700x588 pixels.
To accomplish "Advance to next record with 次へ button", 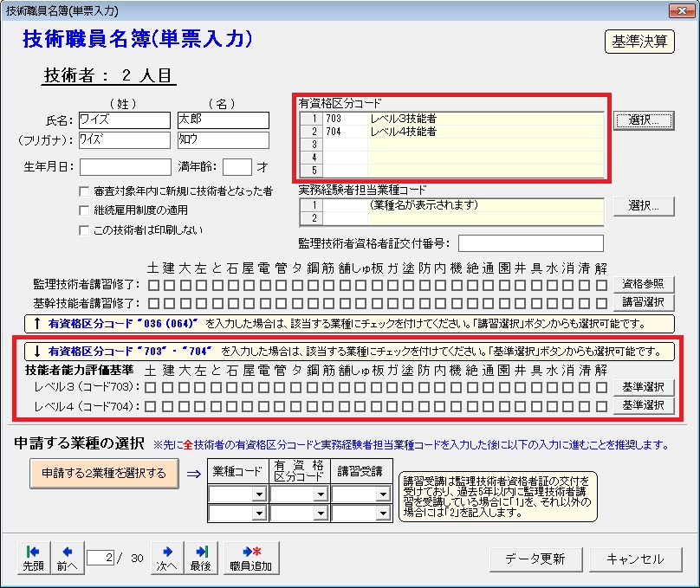I will pos(167,558).
